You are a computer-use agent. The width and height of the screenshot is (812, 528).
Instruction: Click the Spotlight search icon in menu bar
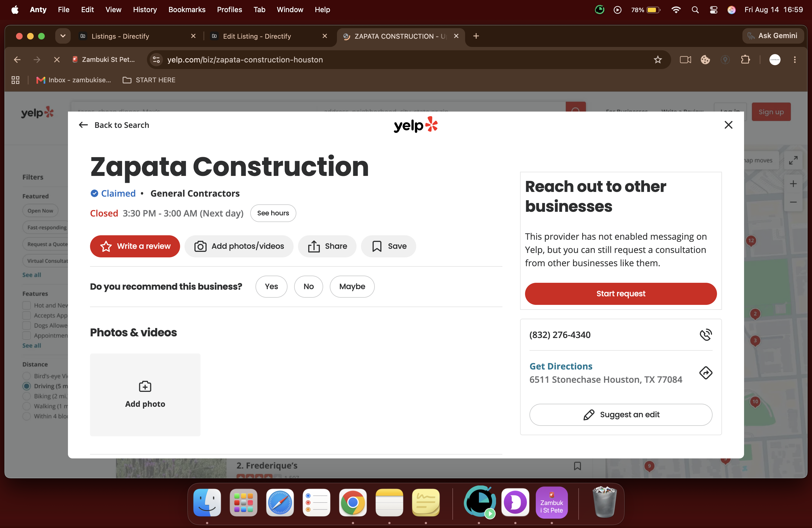[695, 10]
